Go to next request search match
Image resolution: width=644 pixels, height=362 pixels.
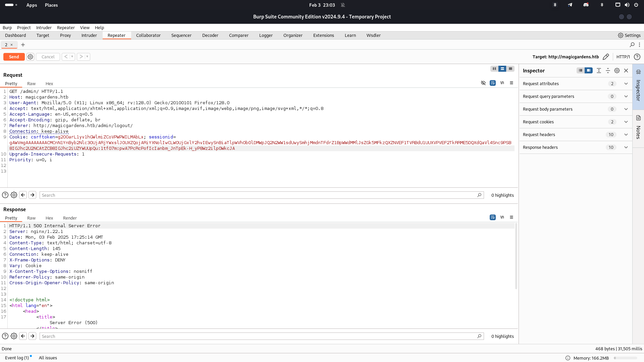(x=33, y=195)
